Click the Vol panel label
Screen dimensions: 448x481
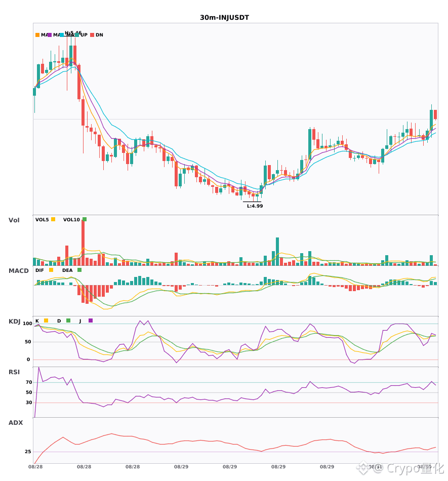(14, 220)
